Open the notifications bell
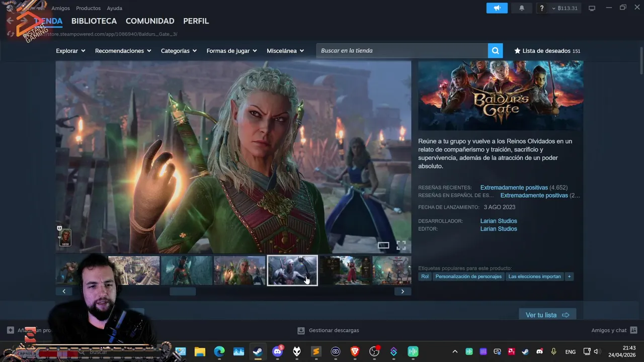This screenshot has width=644, height=362. pyautogui.click(x=522, y=8)
